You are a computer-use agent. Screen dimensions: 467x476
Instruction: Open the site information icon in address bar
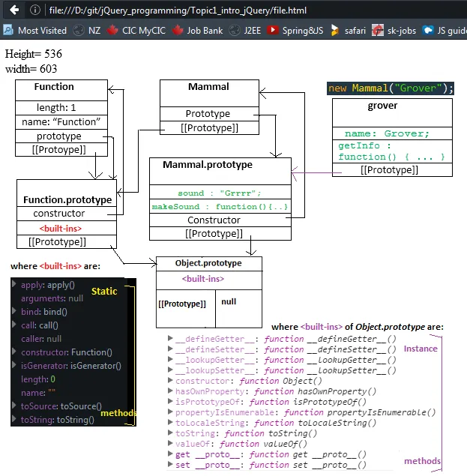click(x=35, y=10)
